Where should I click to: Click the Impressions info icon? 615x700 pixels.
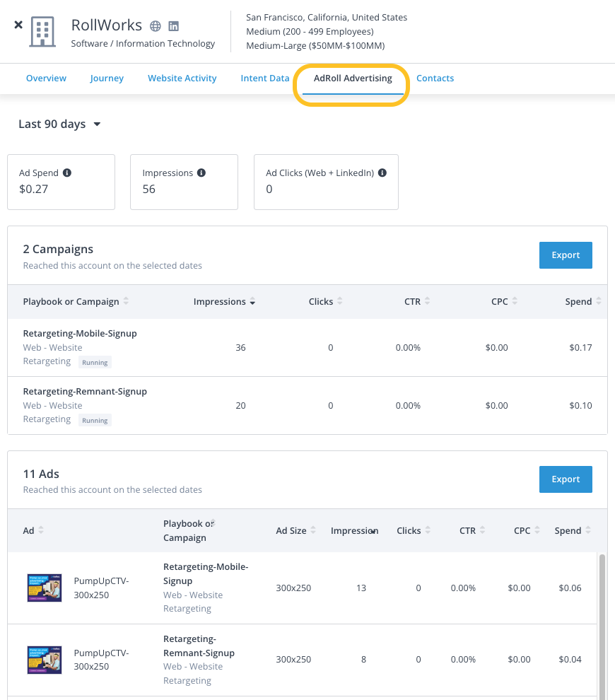point(201,172)
